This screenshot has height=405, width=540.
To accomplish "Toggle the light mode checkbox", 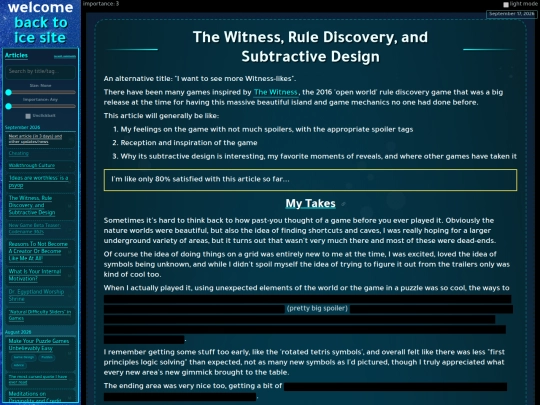I will [506, 4].
